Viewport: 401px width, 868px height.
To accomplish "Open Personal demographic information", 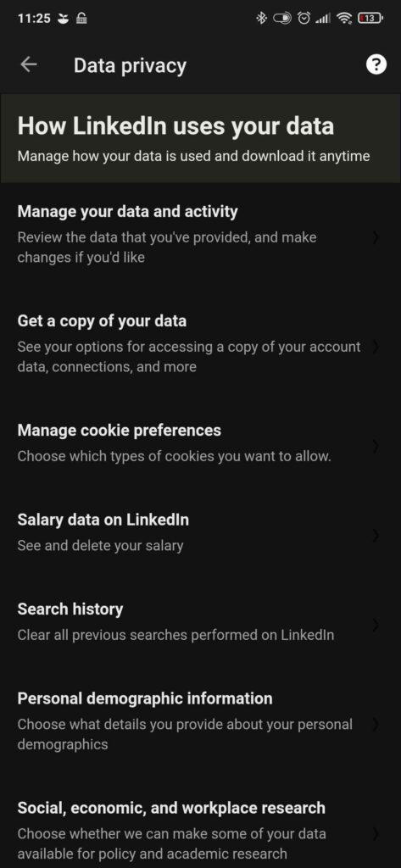I will 200,721.
